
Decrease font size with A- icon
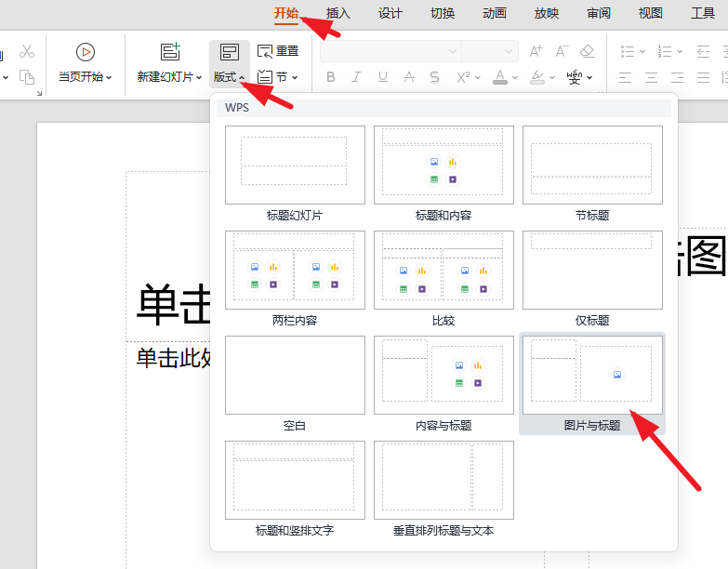pos(562,51)
